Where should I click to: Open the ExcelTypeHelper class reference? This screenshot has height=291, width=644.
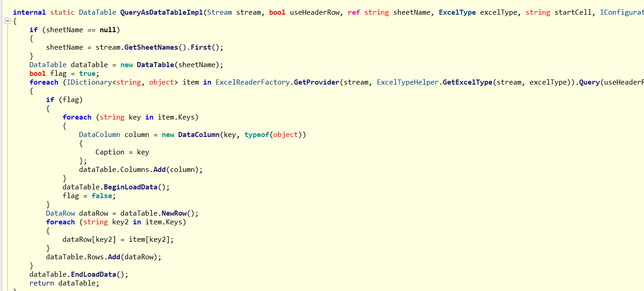pos(407,82)
